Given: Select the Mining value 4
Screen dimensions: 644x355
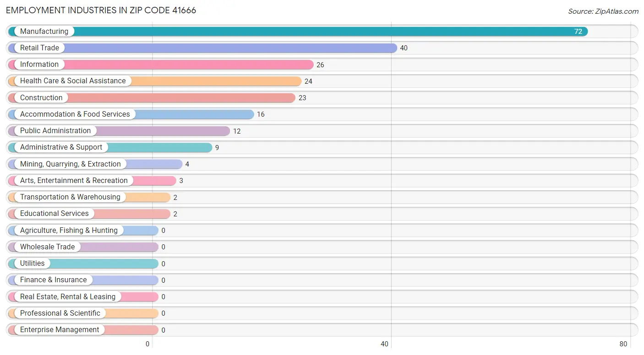Looking at the screenshot, I should pos(187,164).
